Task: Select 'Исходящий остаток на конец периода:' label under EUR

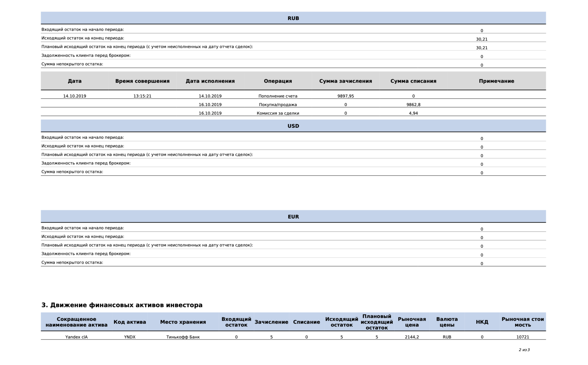Action: (x=83, y=236)
